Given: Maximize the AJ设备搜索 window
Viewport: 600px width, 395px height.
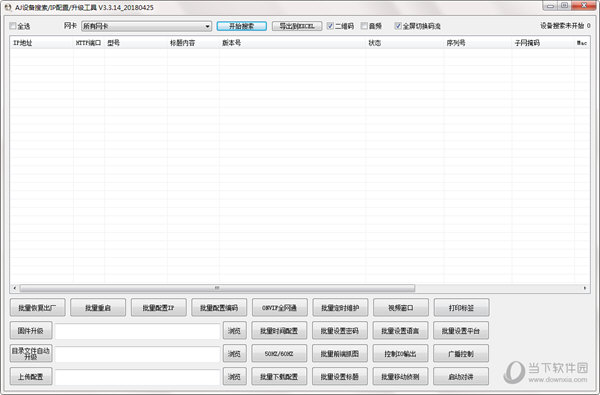Looking at the screenshot, I should [x=564, y=6].
